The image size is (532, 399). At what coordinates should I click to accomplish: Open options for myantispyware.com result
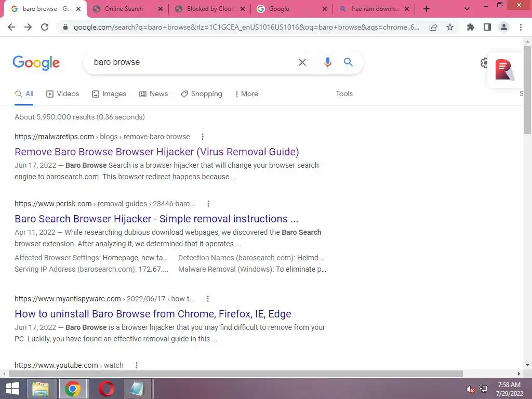pos(208,299)
